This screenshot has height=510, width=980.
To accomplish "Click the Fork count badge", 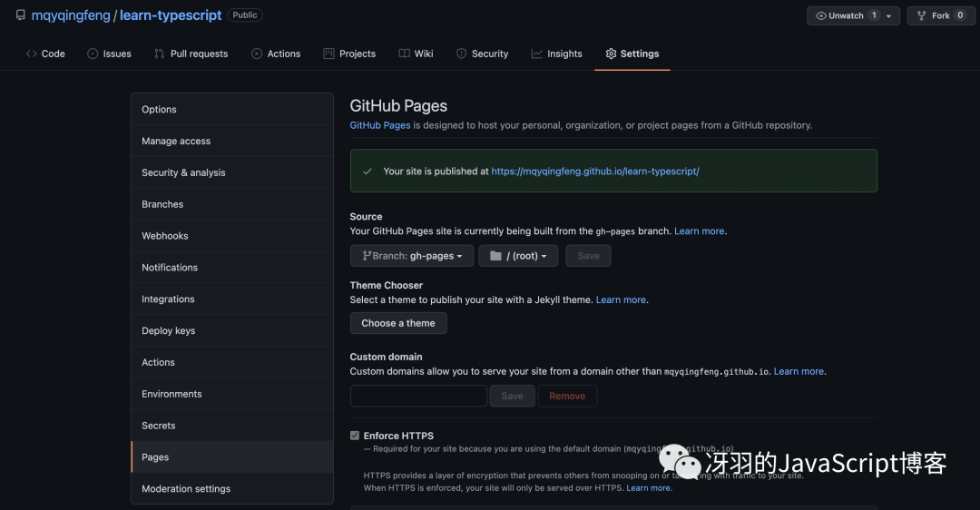I will point(960,15).
